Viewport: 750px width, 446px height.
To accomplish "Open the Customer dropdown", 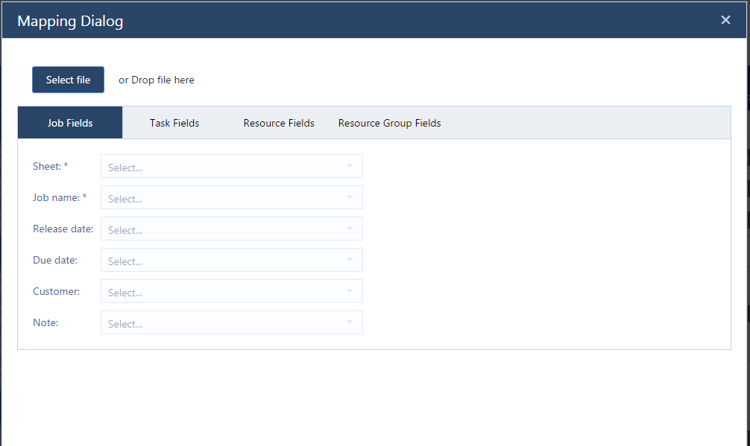I will point(232,291).
